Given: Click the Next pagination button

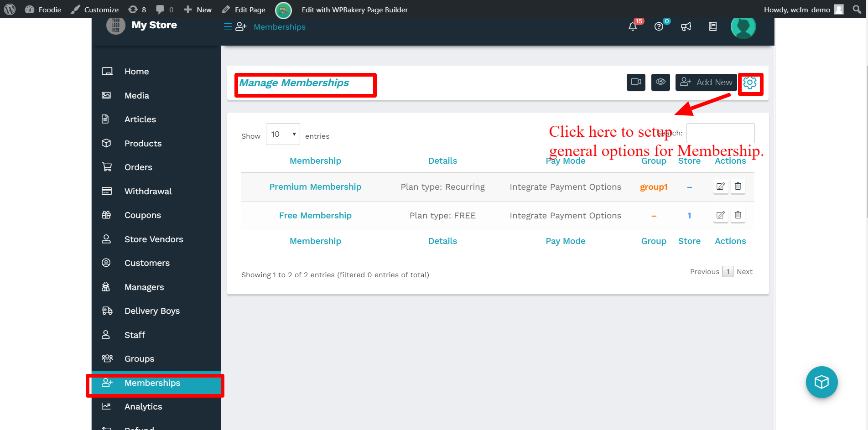Looking at the screenshot, I should 744,272.
